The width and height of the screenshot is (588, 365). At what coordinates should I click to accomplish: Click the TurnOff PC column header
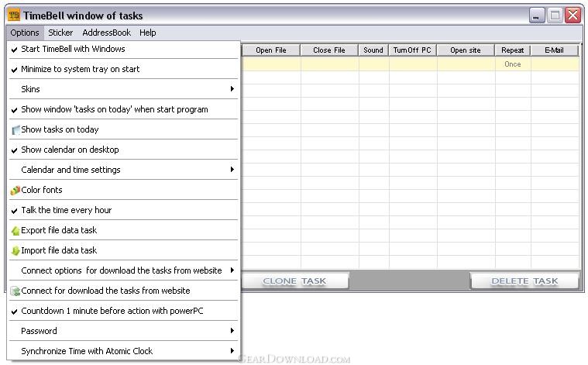pos(412,50)
